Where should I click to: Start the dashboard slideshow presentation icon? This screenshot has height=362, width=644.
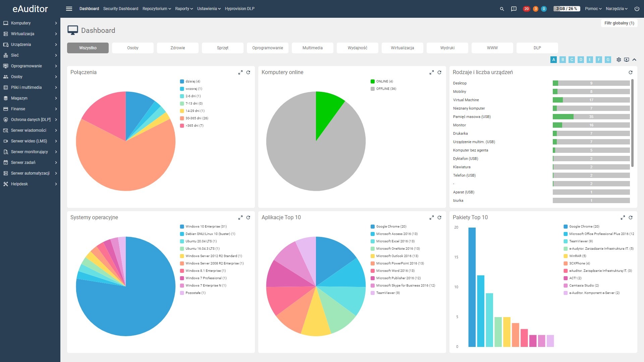[x=626, y=60]
